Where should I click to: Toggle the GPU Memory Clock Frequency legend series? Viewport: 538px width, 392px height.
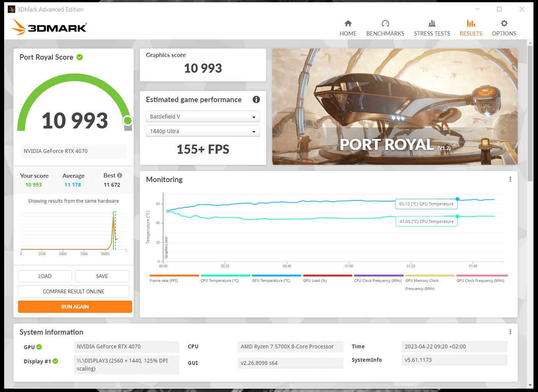pyautogui.click(x=430, y=283)
